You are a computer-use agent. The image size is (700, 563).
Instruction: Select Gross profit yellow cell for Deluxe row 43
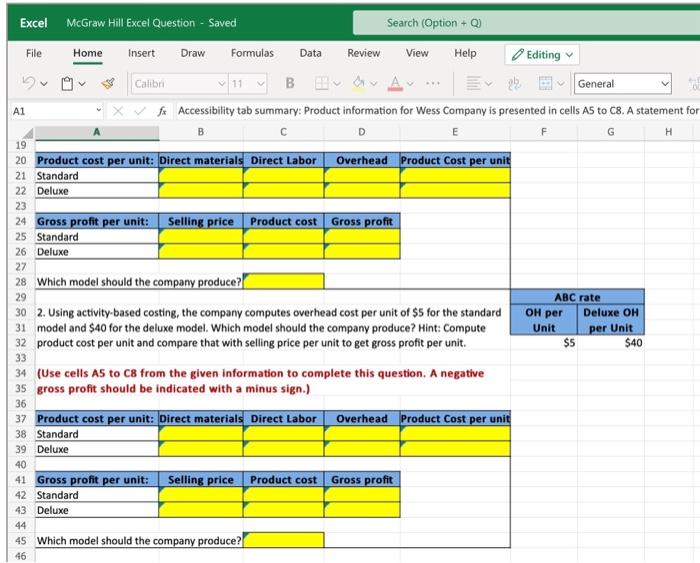[362, 510]
